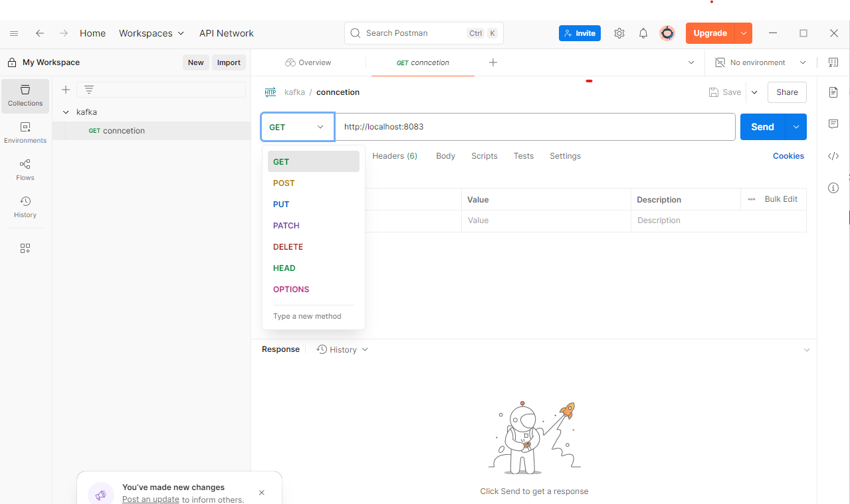Open notifications bell icon

643,33
